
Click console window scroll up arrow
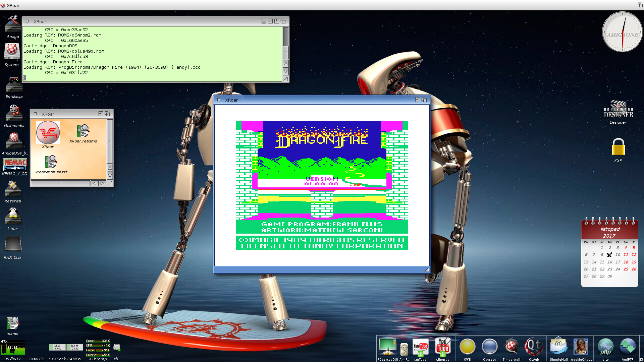pos(286,63)
